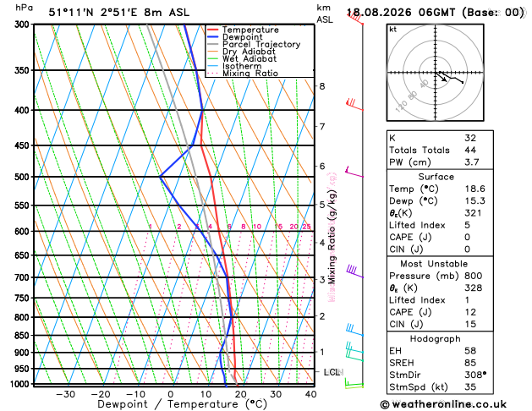Click the 'km ASL' height axis label

(x=325, y=14)
